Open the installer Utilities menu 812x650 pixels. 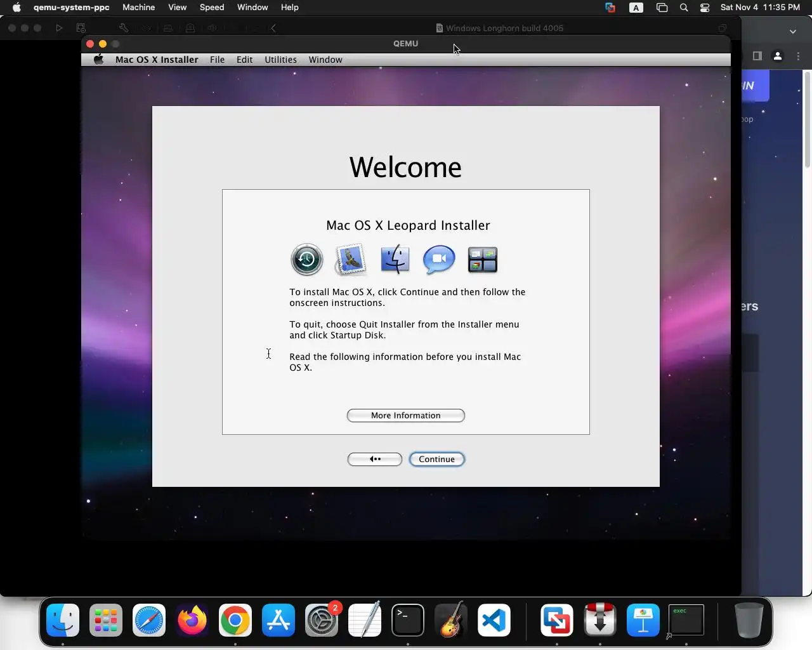tap(280, 60)
